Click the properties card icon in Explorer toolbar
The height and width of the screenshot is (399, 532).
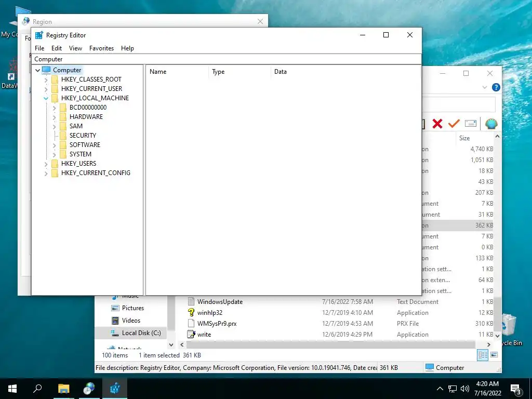pyautogui.click(x=471, y=124)
